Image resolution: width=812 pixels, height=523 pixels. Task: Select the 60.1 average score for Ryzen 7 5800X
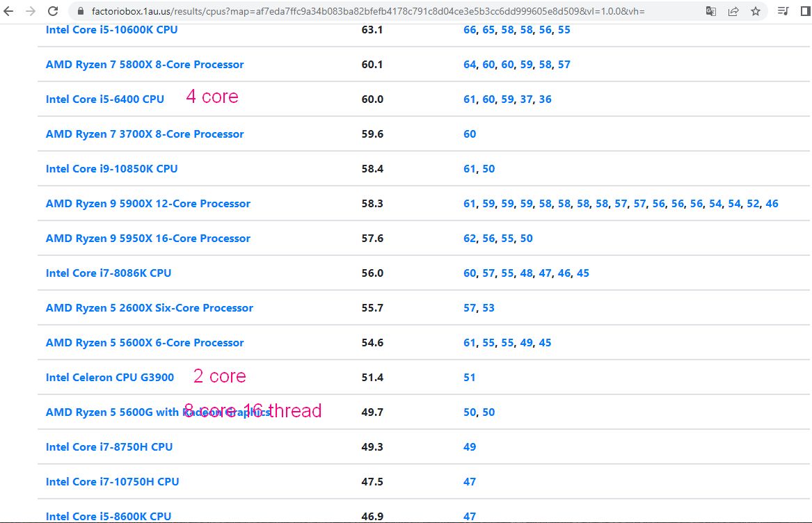372,64
